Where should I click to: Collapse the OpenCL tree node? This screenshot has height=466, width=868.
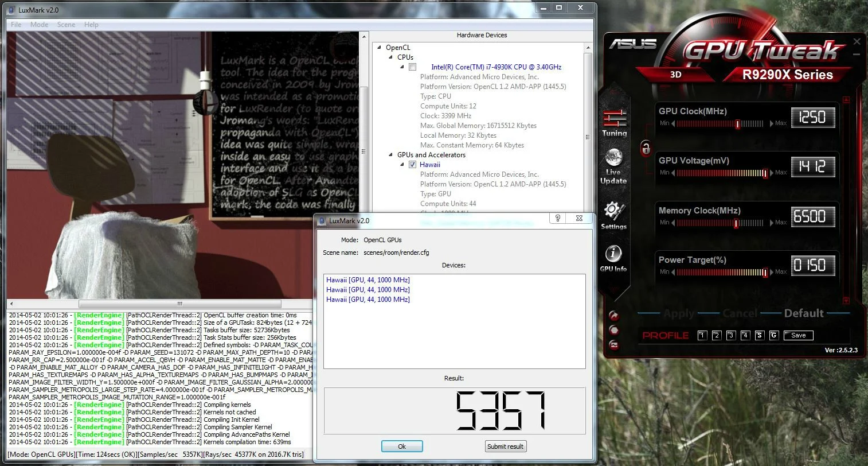[x=380, y=48]
